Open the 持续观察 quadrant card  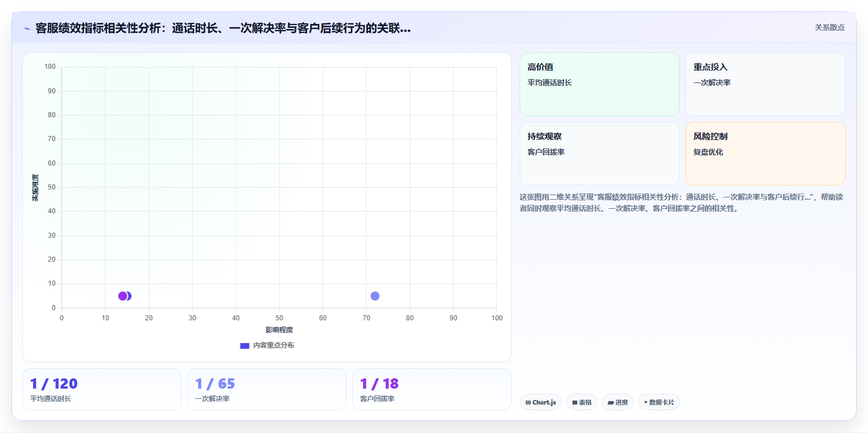[x=599, y=154]
